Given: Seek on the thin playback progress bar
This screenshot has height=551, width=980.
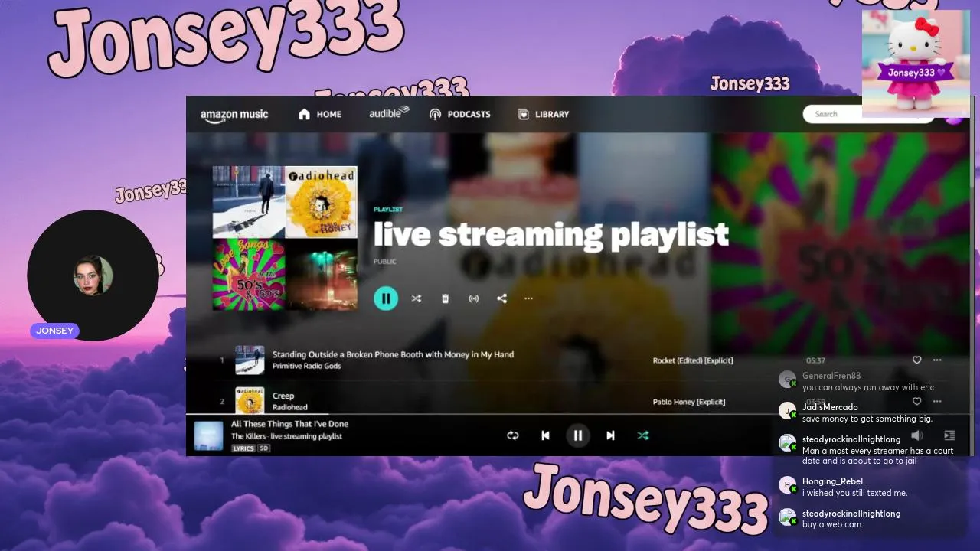Looking at the screenshot, I should pyautogui.click(x=578, y=416).
